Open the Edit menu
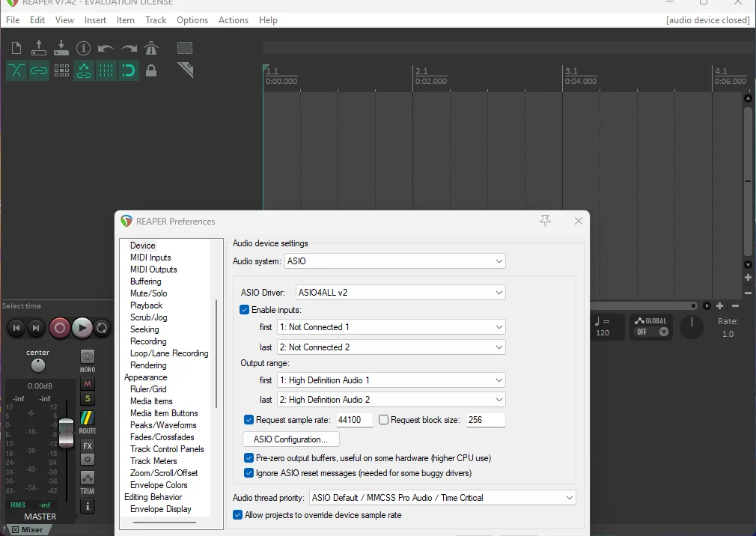The height and width of the screenshot is (536, 756). tap(37, 20)
